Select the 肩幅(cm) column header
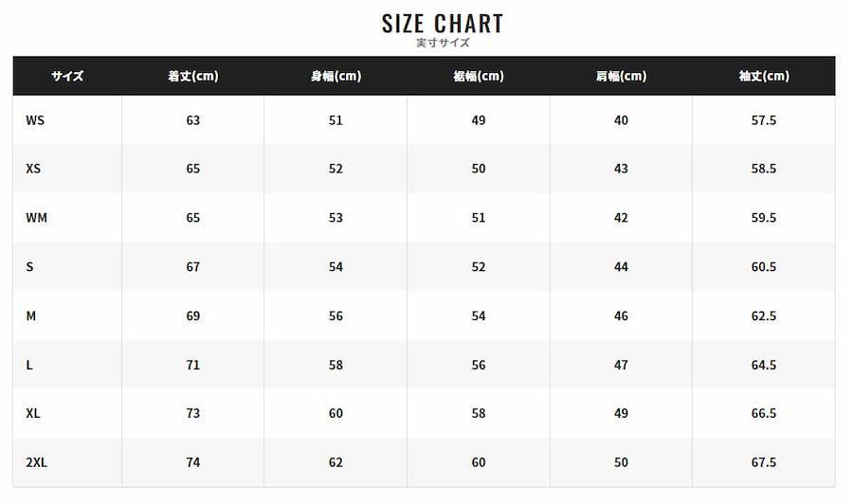Viewport: 852px width, 504px height. click(621, 76)
